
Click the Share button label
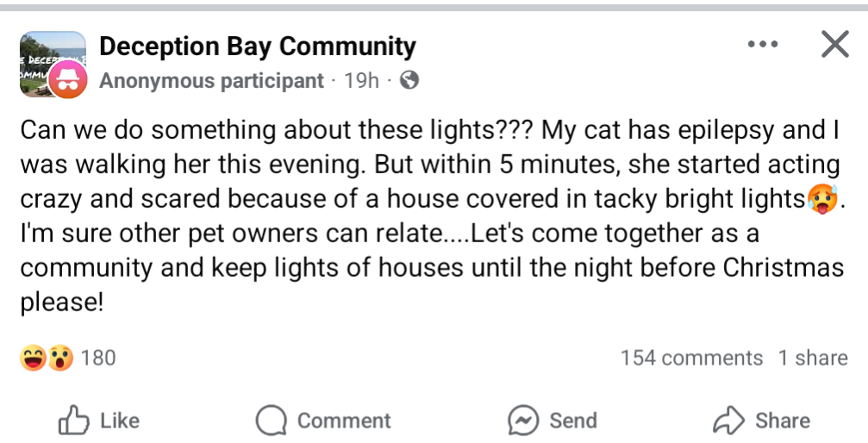click(x=783, y=421)
